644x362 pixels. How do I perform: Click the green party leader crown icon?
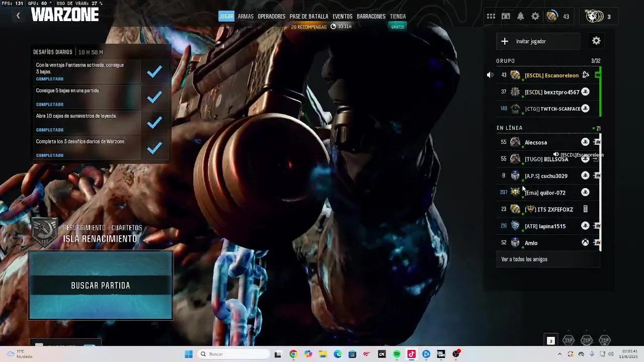coord(597,75)
